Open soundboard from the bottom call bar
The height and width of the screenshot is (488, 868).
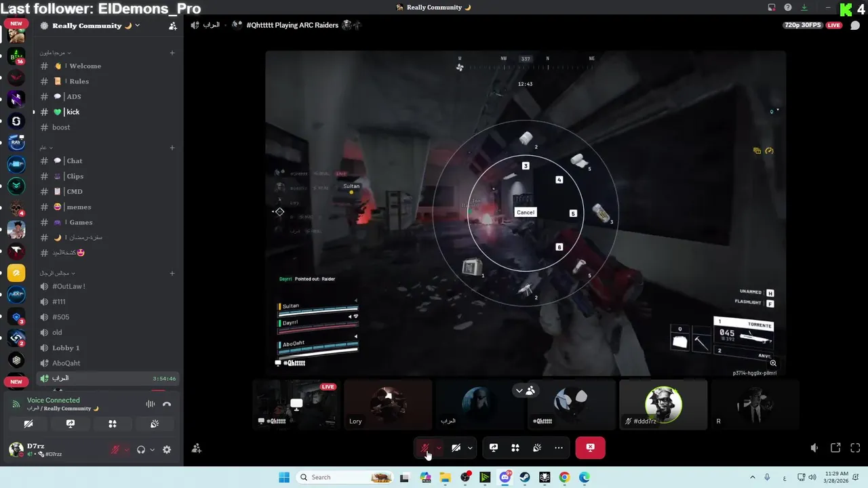click(x=537, y=447)
